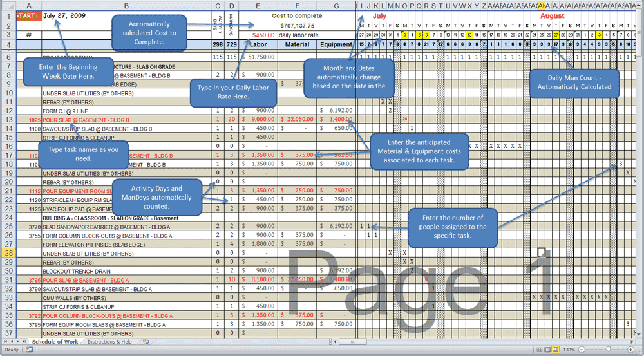Select column B header
644x356 pixels.
(126, 6)
